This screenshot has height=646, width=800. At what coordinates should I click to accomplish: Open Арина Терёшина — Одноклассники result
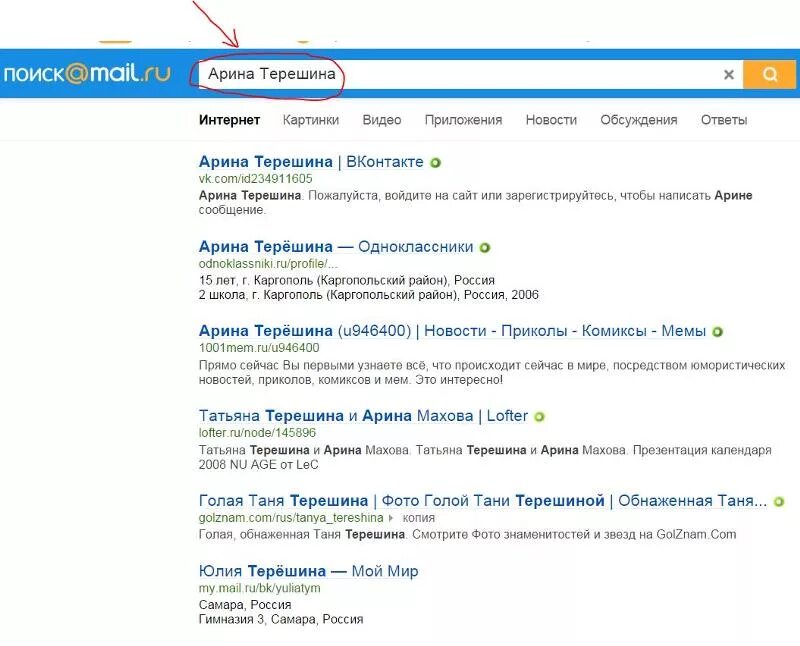click(x=336, y=246)
